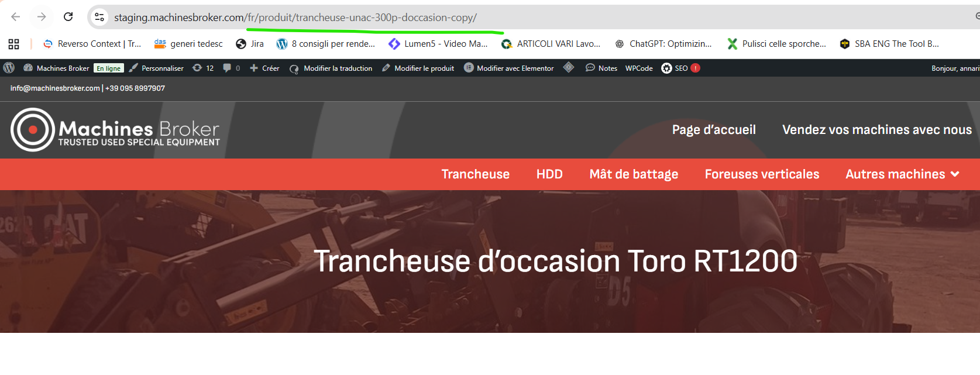Click the comments bubble with 0

coord(232,68)
